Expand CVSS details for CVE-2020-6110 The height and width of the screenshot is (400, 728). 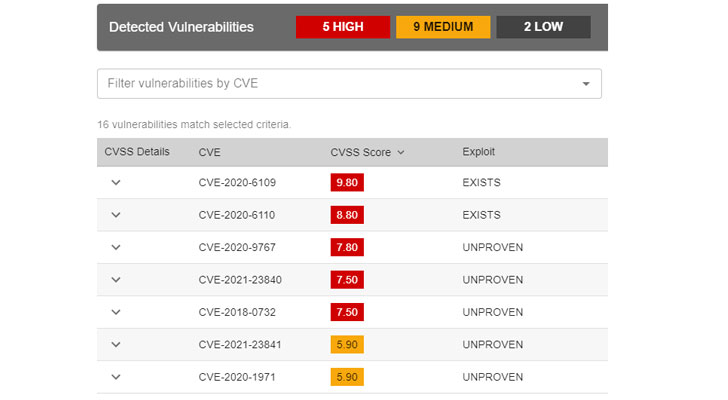116,215
